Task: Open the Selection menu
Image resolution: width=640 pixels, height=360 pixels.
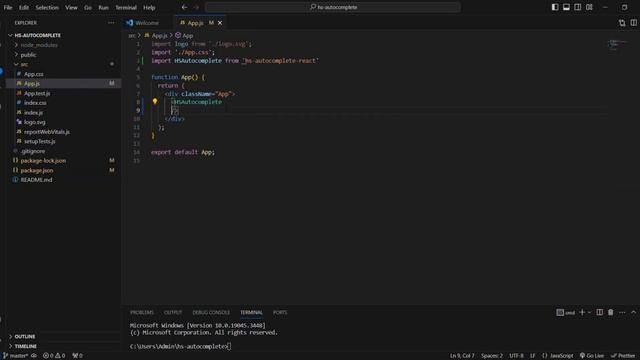Action: 47,7
